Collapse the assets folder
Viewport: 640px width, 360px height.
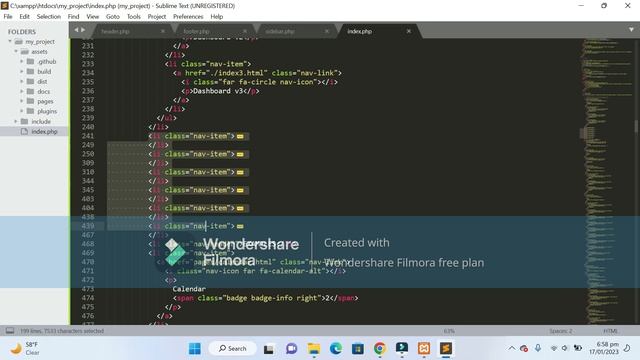tap(16, 51)
